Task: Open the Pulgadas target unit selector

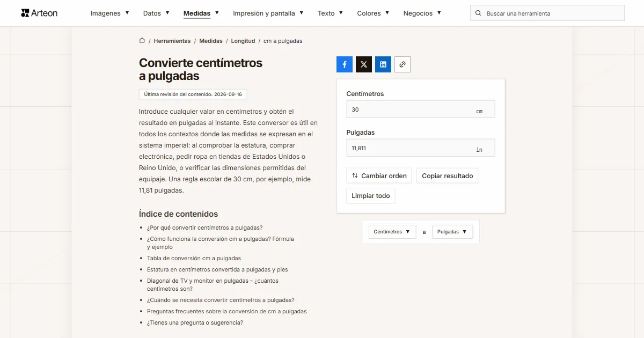Action: (x=452, y=232)
